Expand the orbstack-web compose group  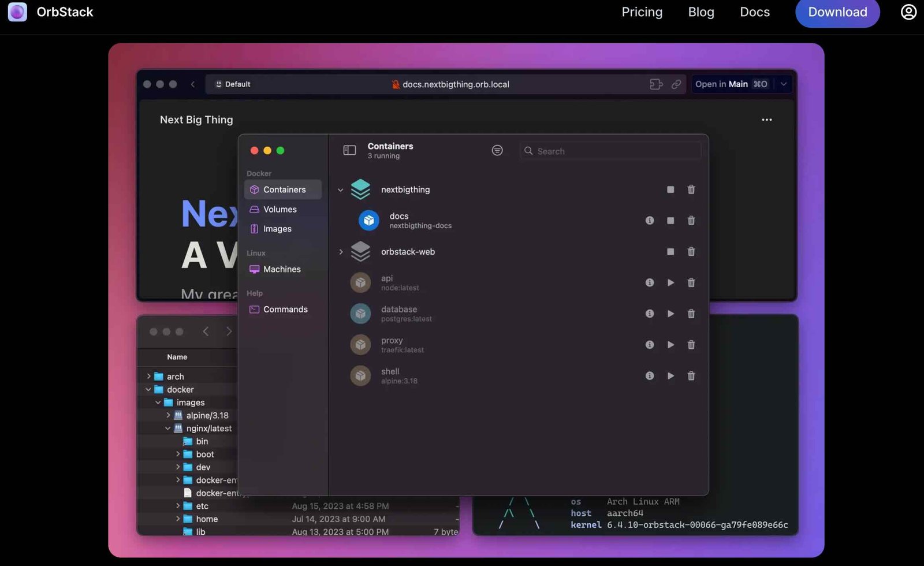pos(340,252)
